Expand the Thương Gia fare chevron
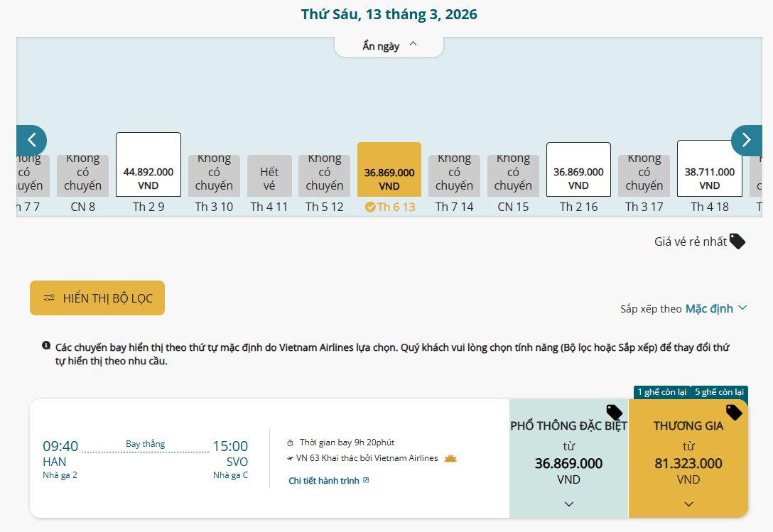Viewport: 773px width, 532px height. click(688, 504)
